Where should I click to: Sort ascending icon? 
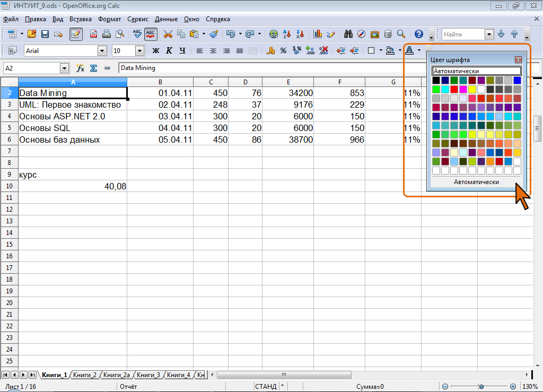point(287,34)
